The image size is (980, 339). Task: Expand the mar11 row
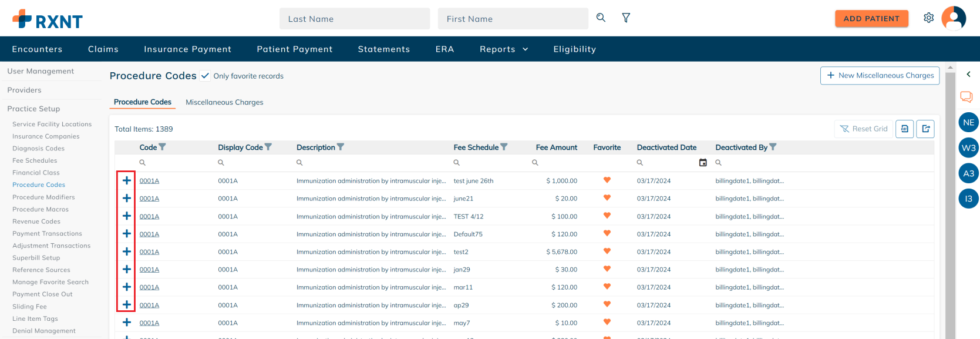(127, 287)
